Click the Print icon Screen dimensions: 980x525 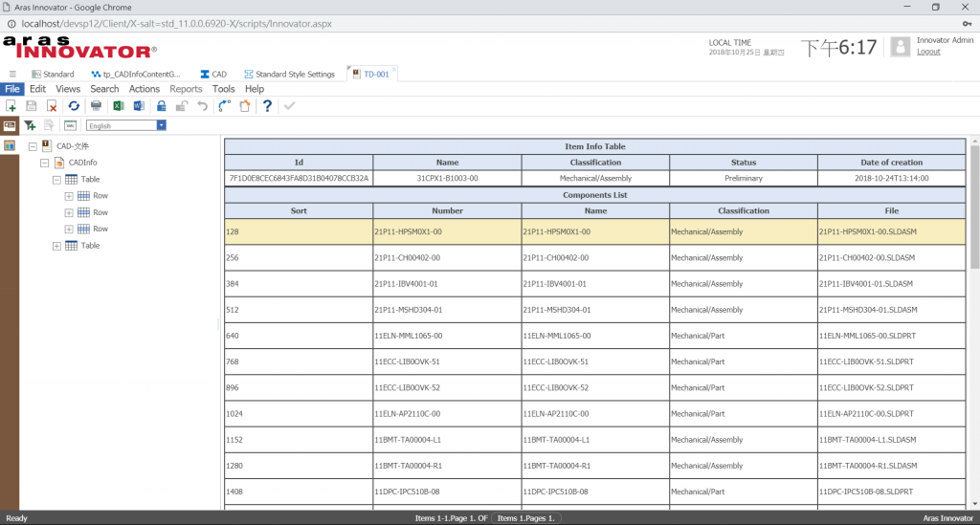coord(97,106)
